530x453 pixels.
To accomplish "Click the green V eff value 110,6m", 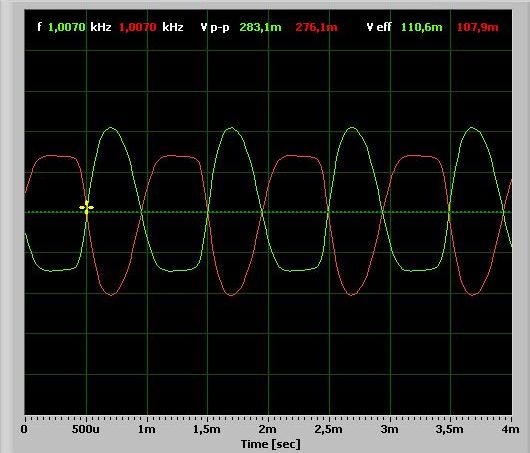I will (421, 27).
